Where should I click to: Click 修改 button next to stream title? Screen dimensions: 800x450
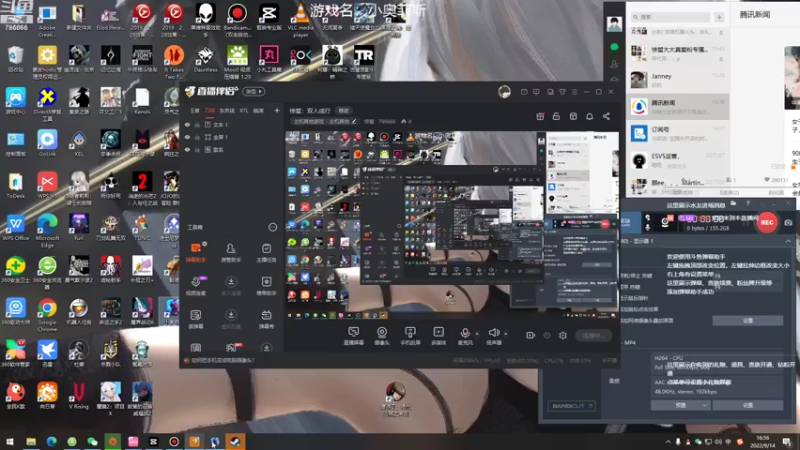[343, 111]
